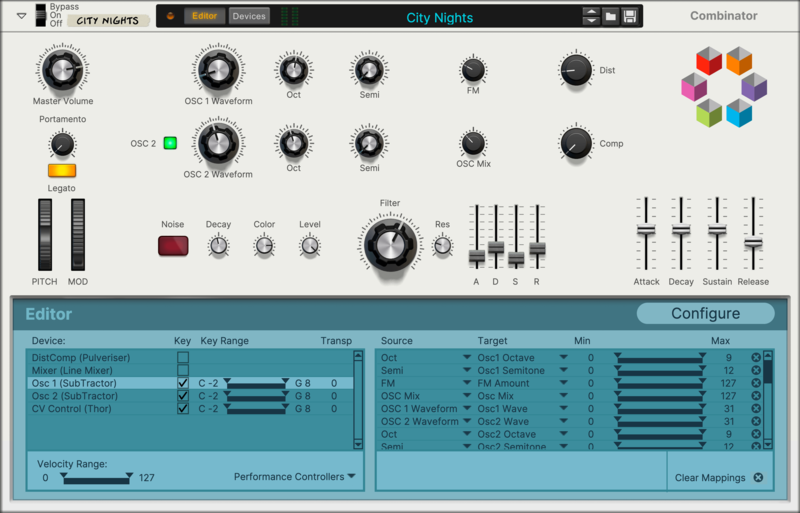800x513 pixels.
Task: Click the save patch floppy disk icon
Action: pyautogui.click(x=629, y=17)
